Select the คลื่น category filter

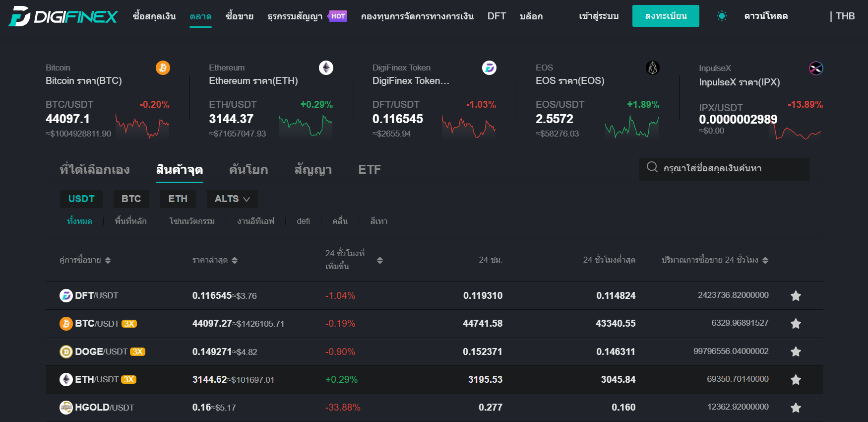point(340,221)
